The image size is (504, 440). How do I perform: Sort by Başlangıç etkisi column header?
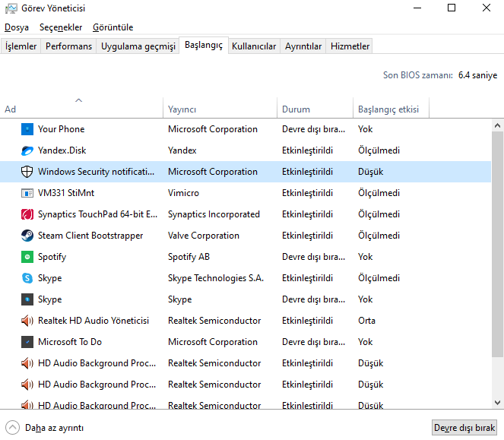click(388, 109)
